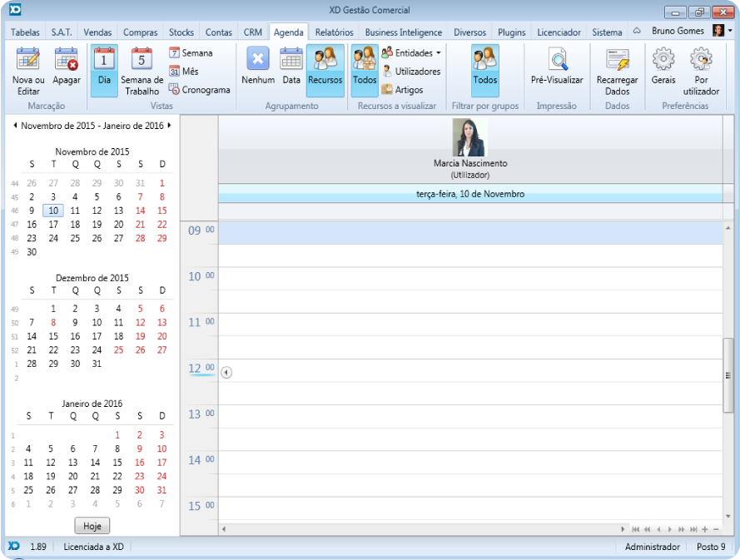The height and width of the screenshot is (560, 740).
Task: Open Gerais preferences gear icon
Action: [x=663, y=60]
